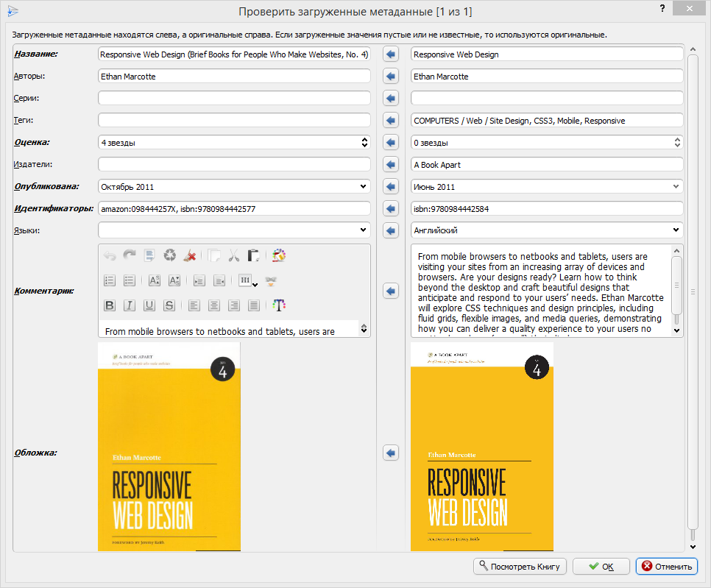Center-align the comments text

point(213,305)
